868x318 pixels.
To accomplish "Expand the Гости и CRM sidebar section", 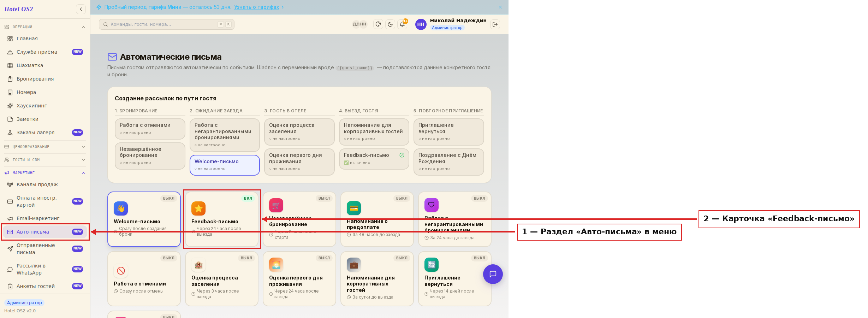I will [45, 160].
